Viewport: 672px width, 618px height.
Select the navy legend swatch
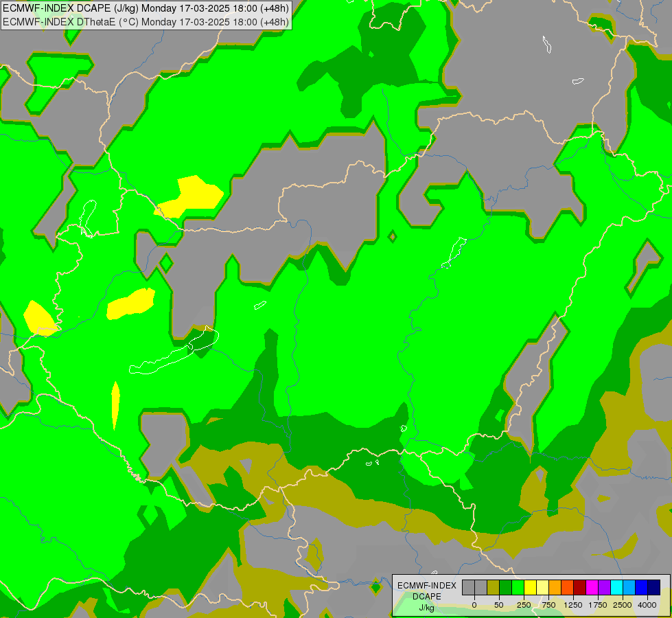pos(653,588)
